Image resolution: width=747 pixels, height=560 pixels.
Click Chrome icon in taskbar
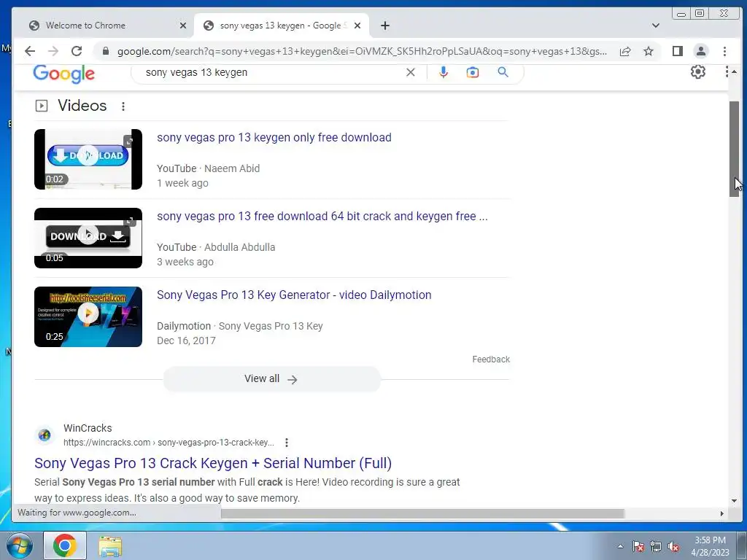click(65, 545)
